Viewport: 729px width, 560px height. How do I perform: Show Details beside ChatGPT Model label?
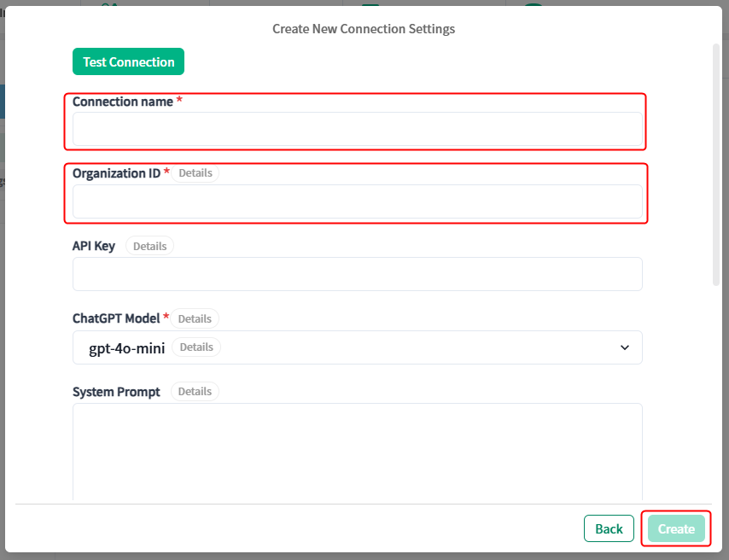pyautogui.click(x=195, y=318)
